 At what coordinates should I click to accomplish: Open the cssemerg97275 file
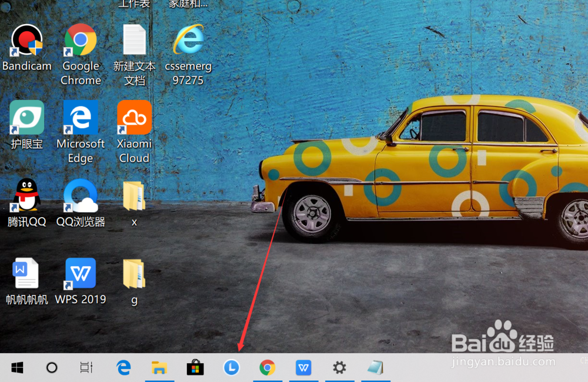tap(188, 41)
